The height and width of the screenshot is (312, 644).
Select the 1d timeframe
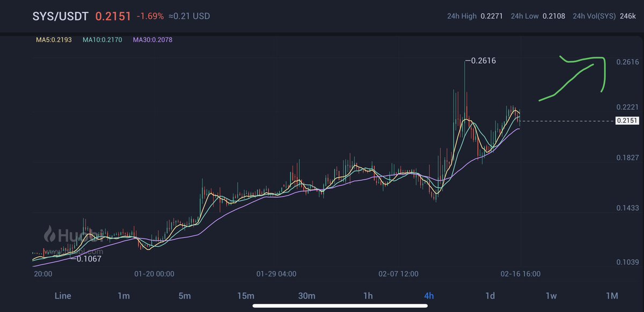point(490,295)
